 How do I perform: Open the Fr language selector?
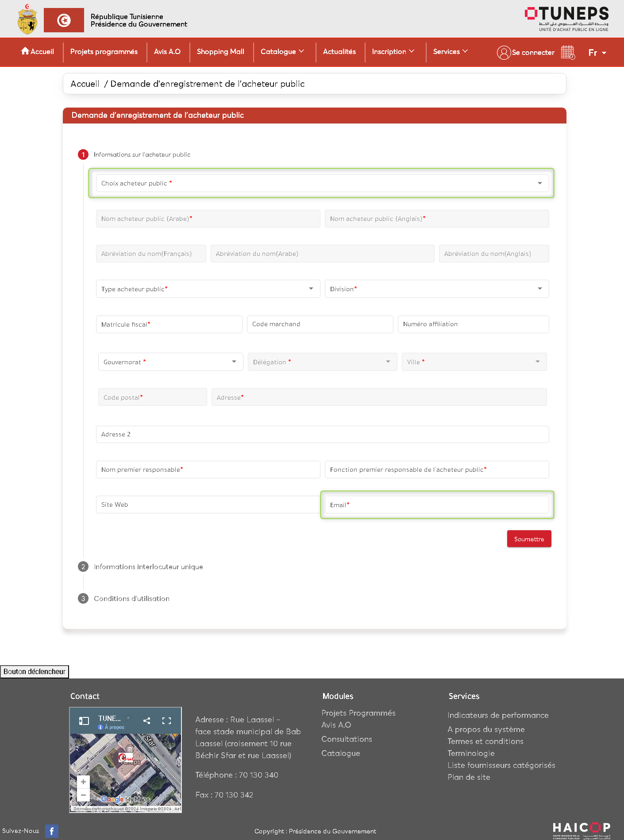pyautogui.click(x=597, y=53)
